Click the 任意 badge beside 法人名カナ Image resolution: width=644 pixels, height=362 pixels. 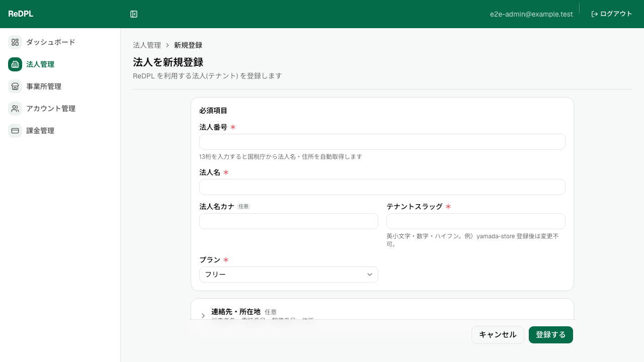coord(244,207)
